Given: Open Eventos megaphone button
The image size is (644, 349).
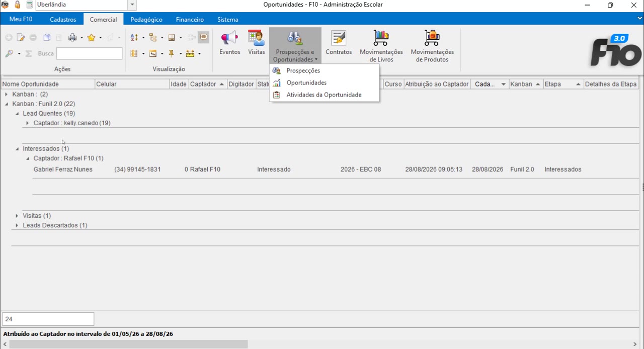Looking at the screenshot, I should pos(229,43).
